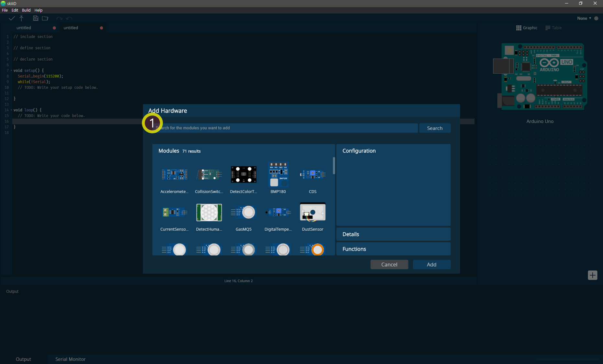Switch to Table view of the hardware panel
Image resolution: width=603 pixels, height=364 pixels.
pyautogui.click(x=553, y=28)
